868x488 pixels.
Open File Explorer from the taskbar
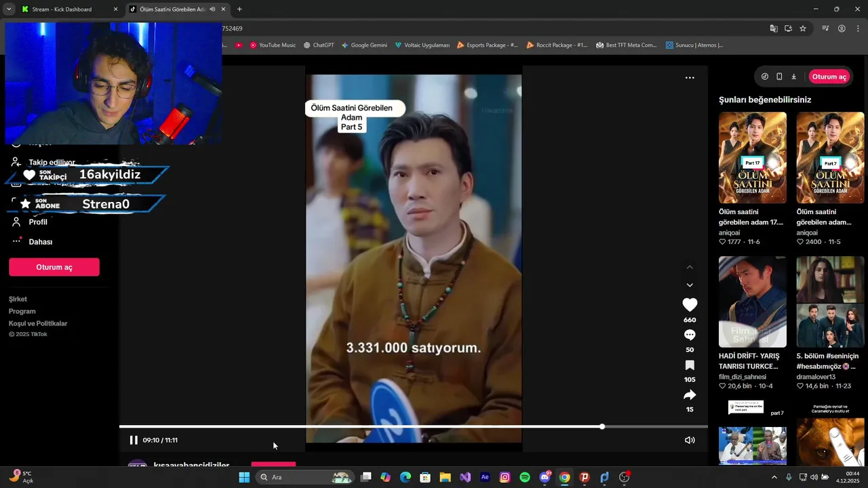coord(445,477)
